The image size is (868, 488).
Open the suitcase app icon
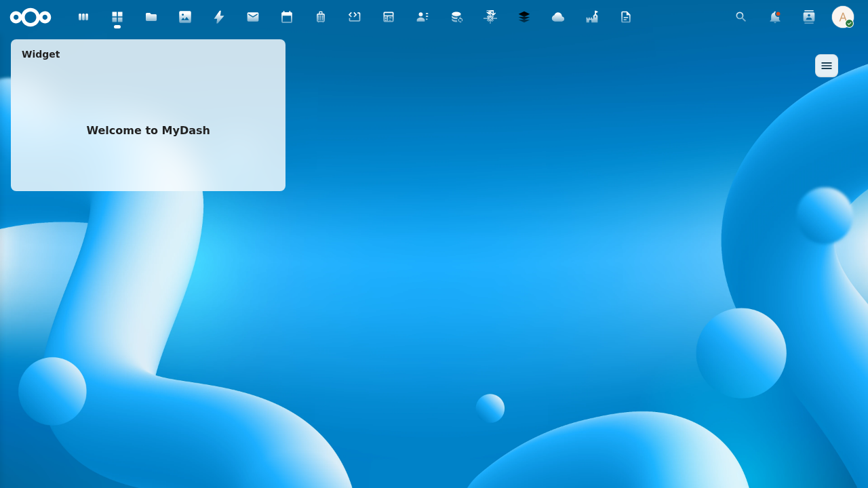tap(321, 17)
